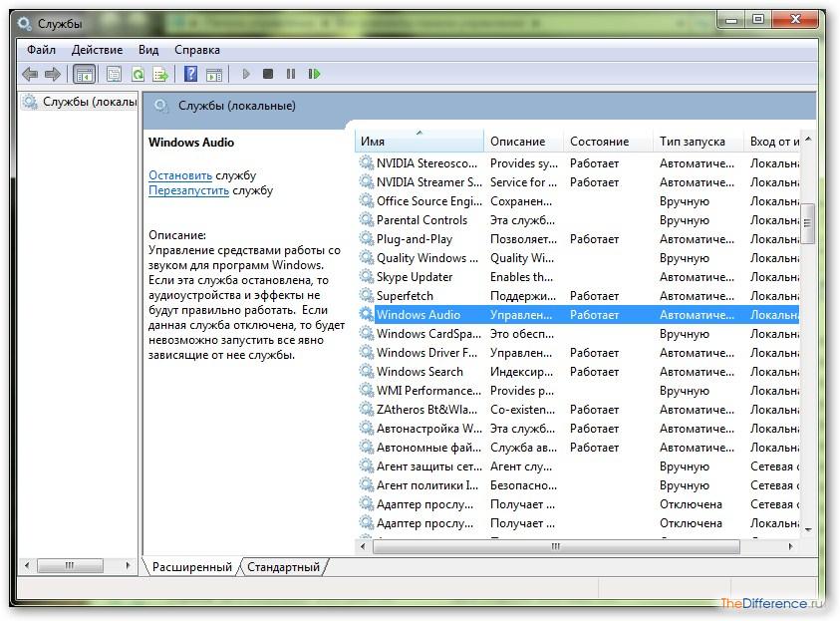Click Вручную in the Parental Controls row

[685, 219]
